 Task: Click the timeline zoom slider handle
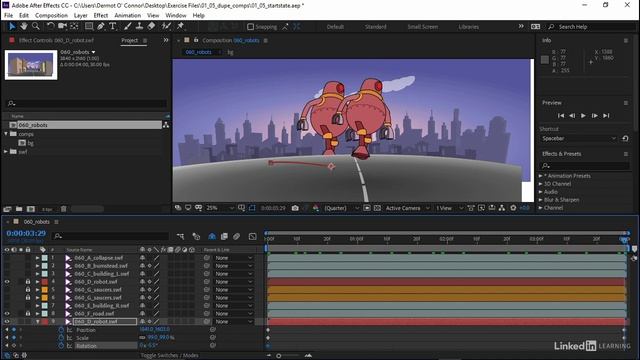[279, 356]
